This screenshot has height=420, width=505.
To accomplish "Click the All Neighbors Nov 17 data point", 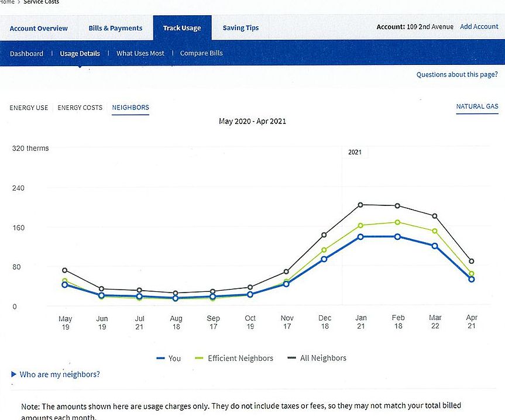I will coord(286,271).
